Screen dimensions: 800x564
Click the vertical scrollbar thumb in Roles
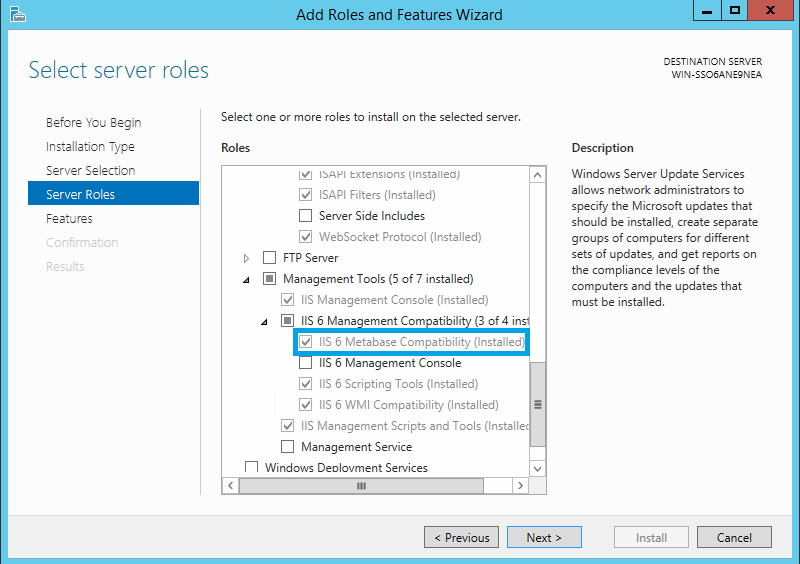point(537,404)
